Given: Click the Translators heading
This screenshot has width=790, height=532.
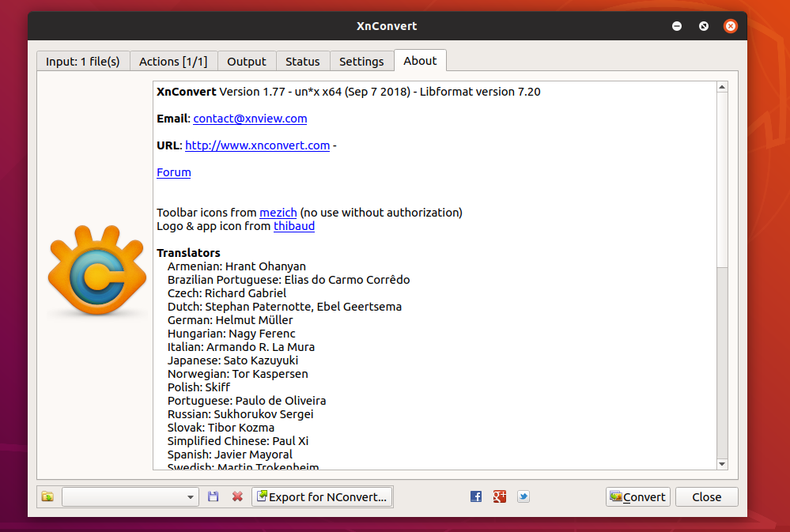Looking at the screenshot, I should (x=188, y=253).
